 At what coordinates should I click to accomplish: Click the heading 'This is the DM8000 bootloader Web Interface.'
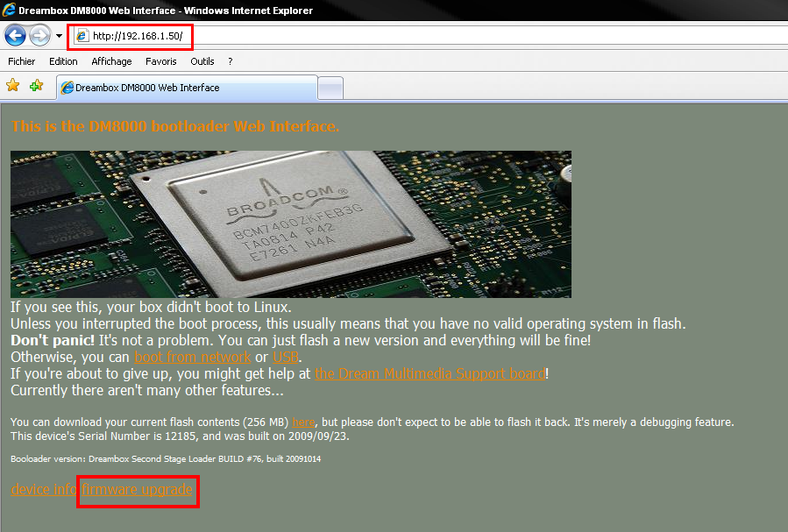pyautogui.click(x=175, y=126)
